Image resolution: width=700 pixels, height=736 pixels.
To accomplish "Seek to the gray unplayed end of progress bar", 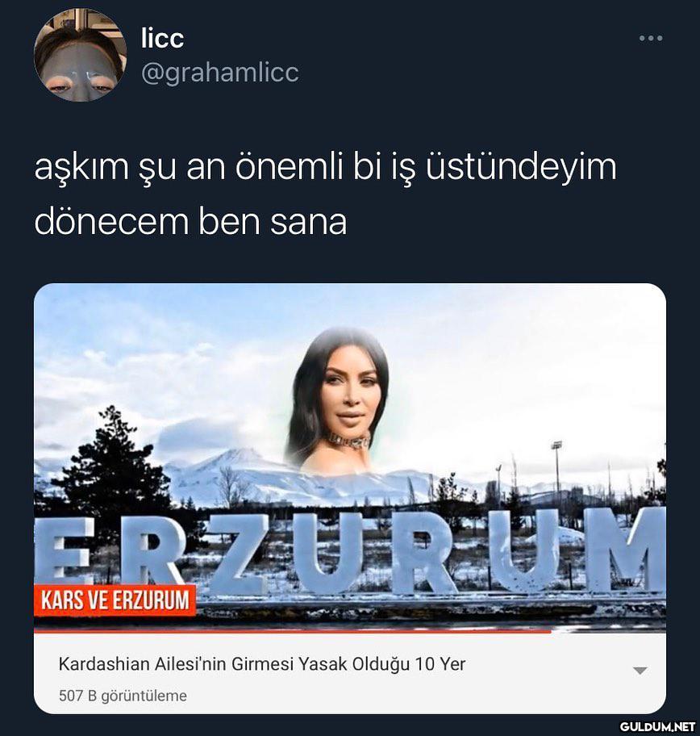I will coord(608,631).
